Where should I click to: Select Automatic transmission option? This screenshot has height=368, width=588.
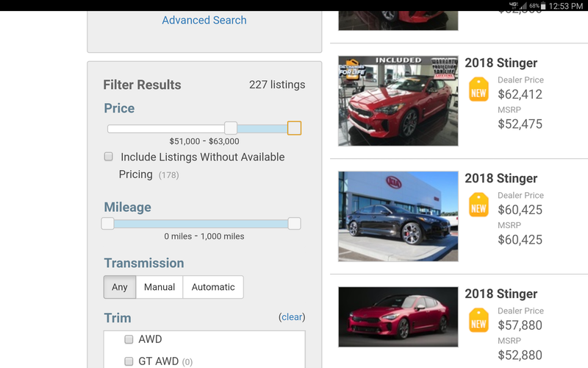213,287
